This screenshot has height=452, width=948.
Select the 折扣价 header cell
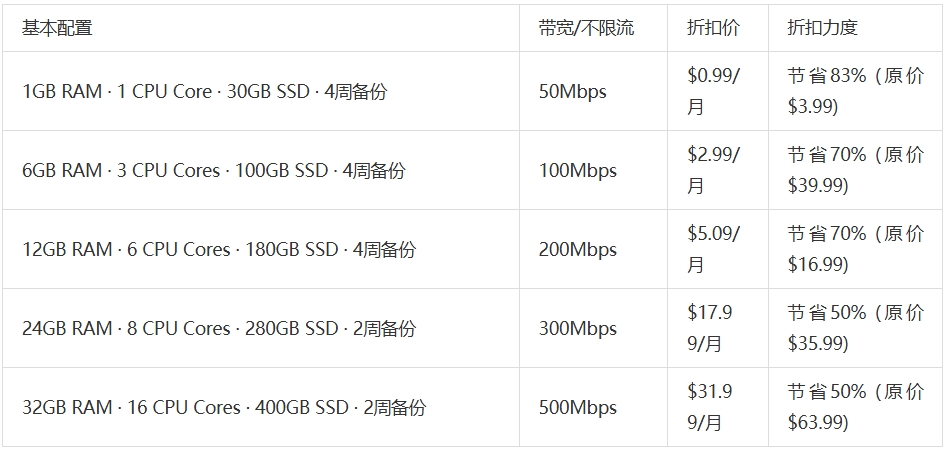tap(713, 28)
